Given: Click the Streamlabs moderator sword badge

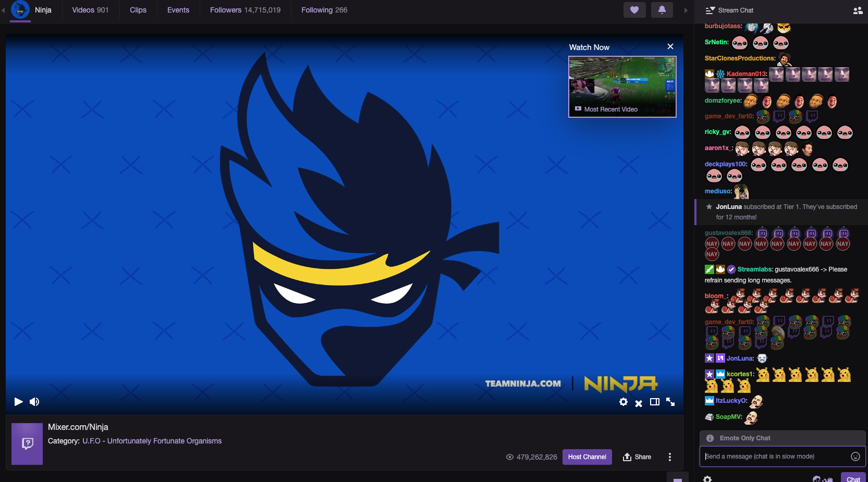Looking at the screenshot, I should (709, 269).
